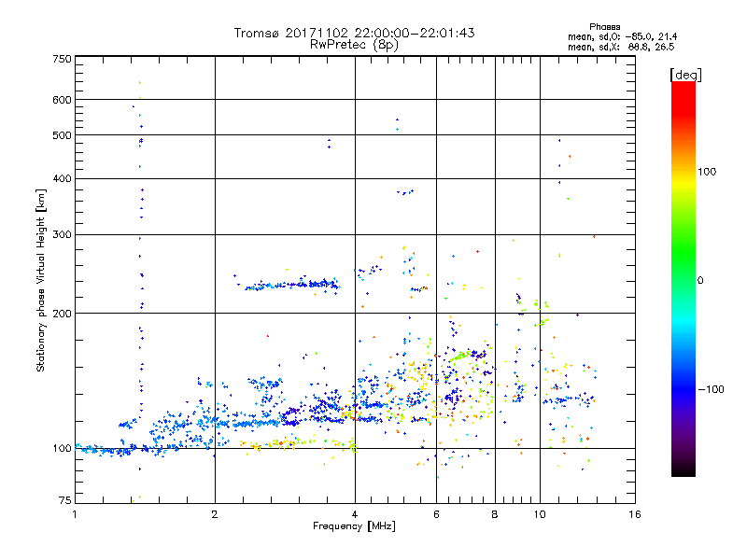The image size is (747, 560).
Task: Click the plot title 'Tromsø 20171102 22:00:00-22:01:43'
Action: [354, 33]
